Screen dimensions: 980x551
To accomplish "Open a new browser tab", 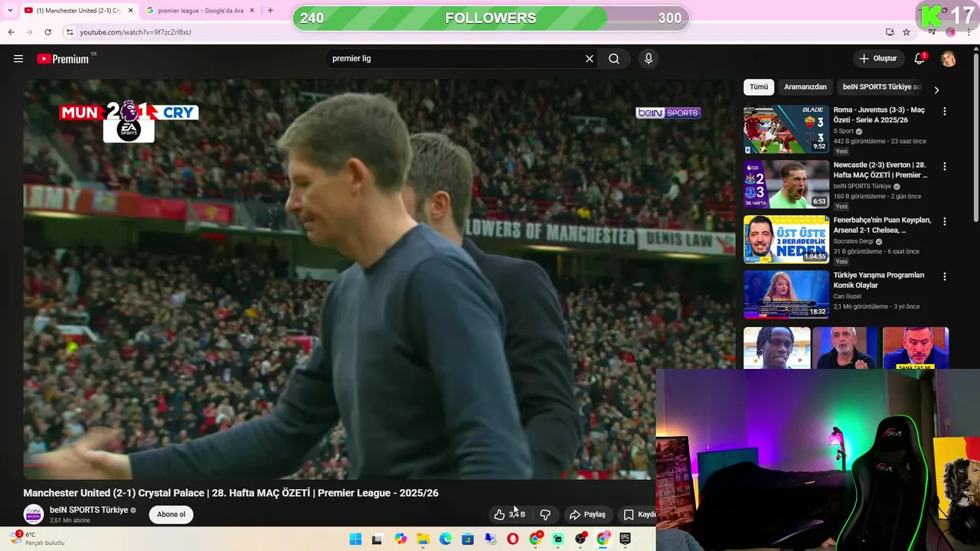I will [270, 11].
